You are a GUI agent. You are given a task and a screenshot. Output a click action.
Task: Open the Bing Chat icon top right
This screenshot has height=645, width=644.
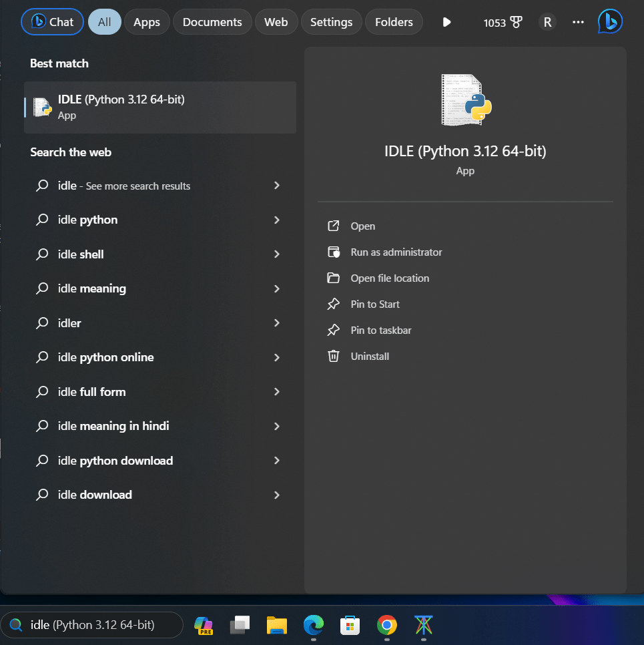pos(609,21)
